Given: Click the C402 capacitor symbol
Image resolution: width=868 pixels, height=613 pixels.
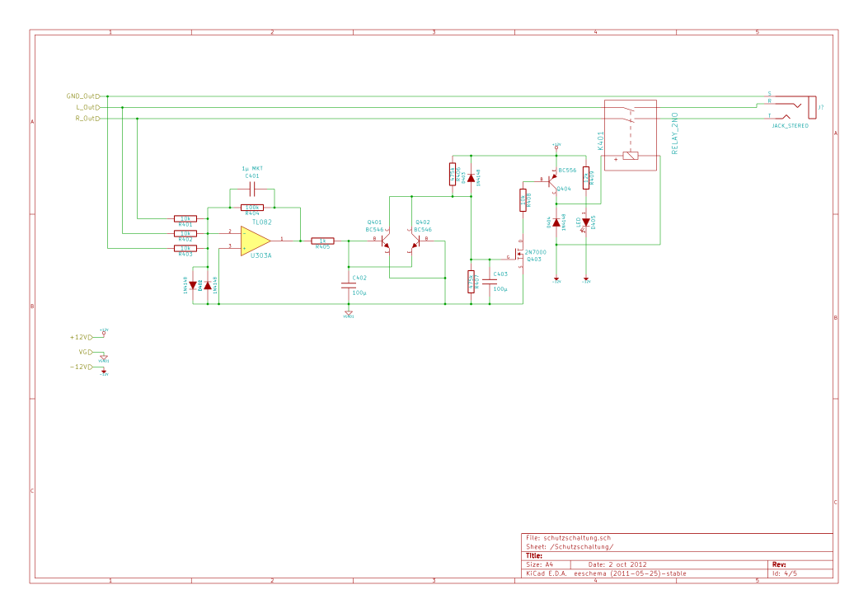Looking at the screenshot, I should [x=349, y=285].
